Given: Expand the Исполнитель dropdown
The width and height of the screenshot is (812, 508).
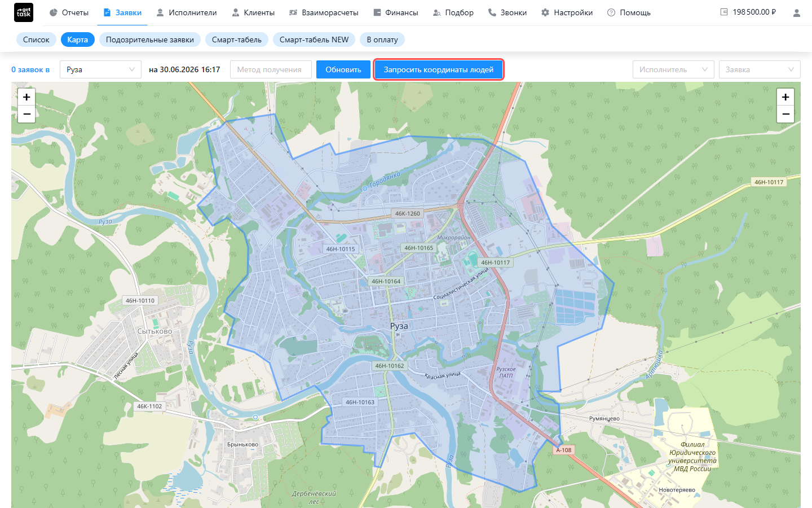Looking at the screenshot, I should [673, 69].
